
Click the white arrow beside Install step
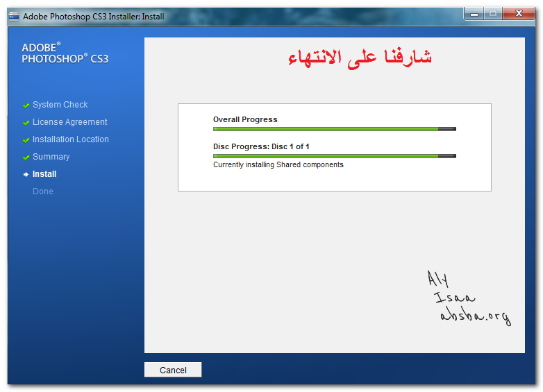point(26,175)
